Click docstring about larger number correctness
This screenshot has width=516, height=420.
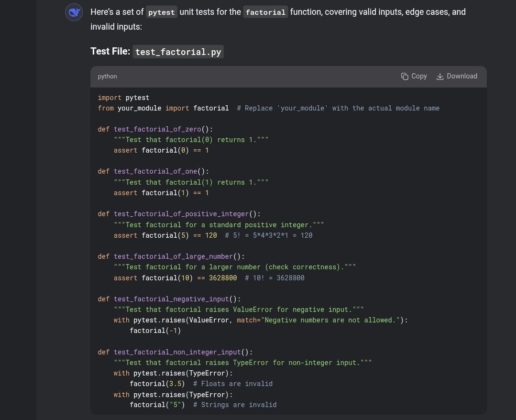point(235,267)
